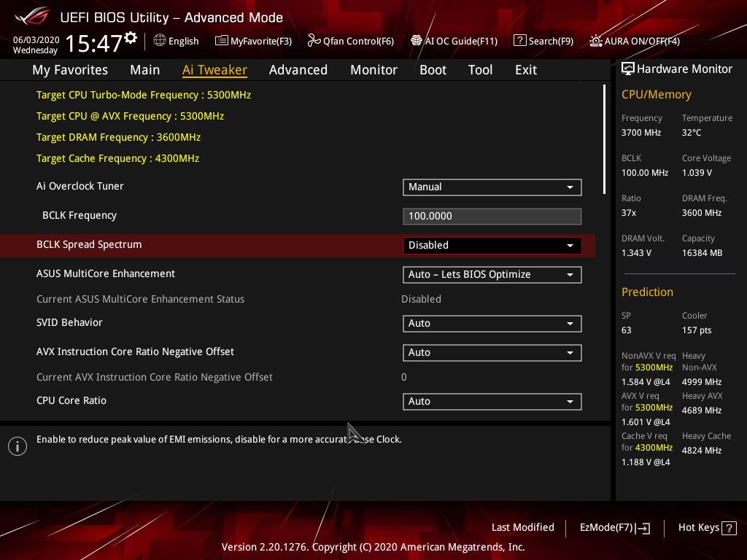Change language via the English button
This screenshot has height=560, width=747.
[177, 41]
